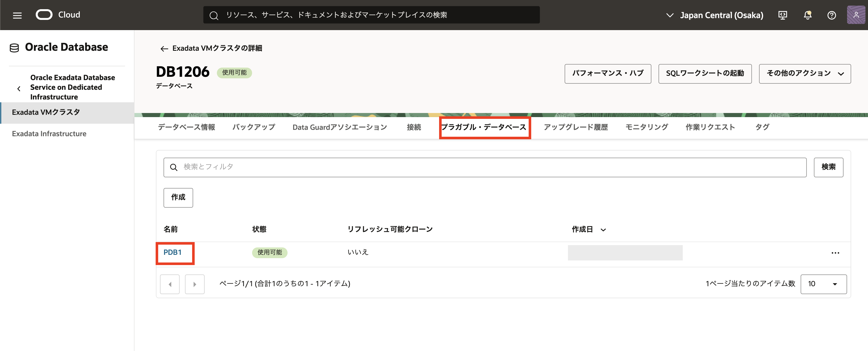Open the notifications bell icon
The height and width of the screenshot is (351, 868).
807,15
